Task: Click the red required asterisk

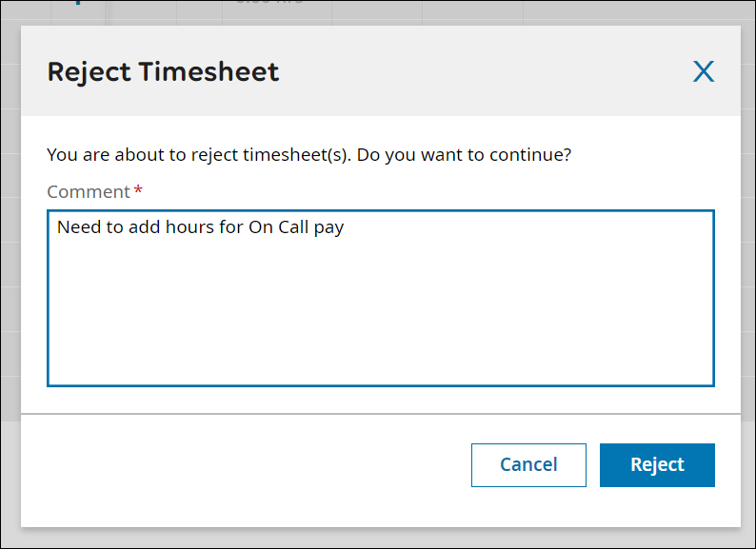Action: (x=138, y=190)
